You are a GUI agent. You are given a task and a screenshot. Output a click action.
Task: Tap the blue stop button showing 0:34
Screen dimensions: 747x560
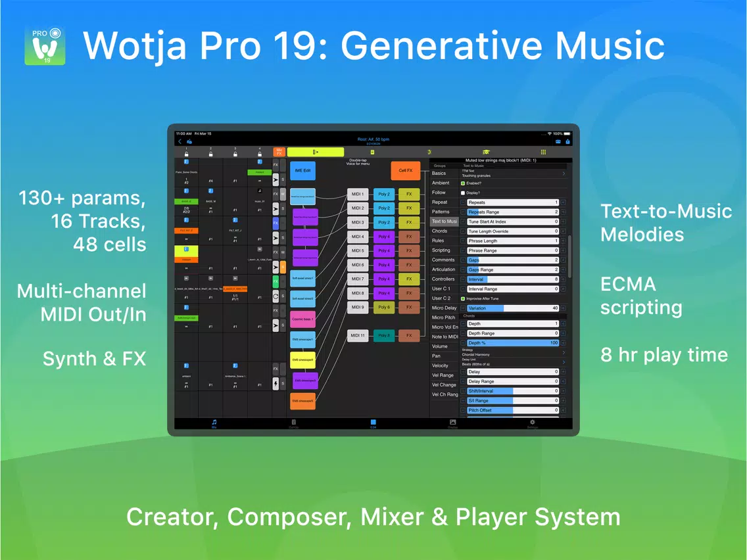373,423
